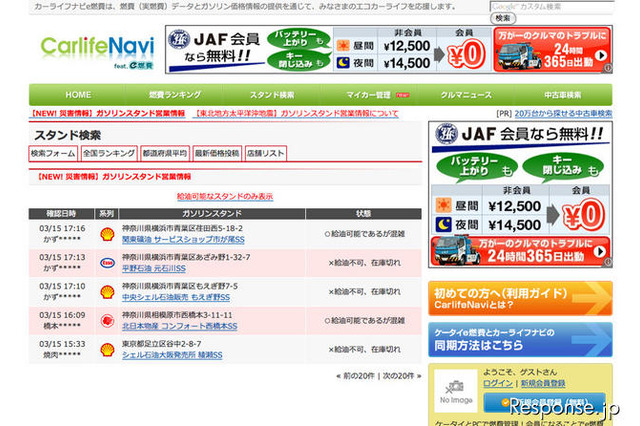The height and width of the screenshot is (426, 640).
Task: Click the info icon on the top JAF banner
Action: click(x=608, y=68)
